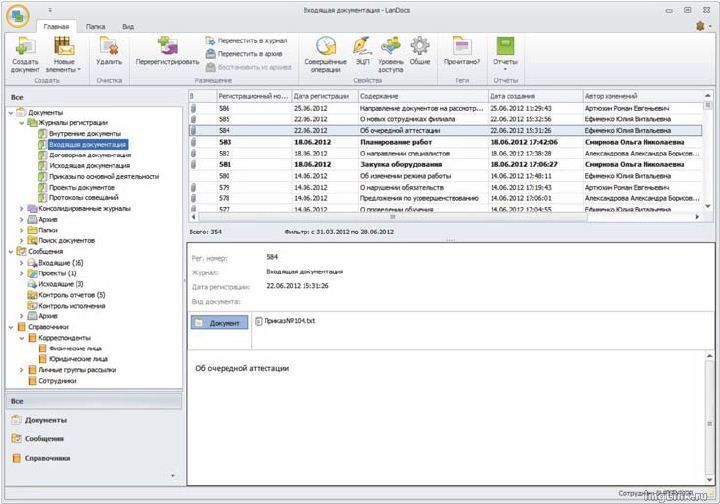Expand Личные группы рассылки node
The width and height of the screenshot is (720, 504).
pos(22,370)
